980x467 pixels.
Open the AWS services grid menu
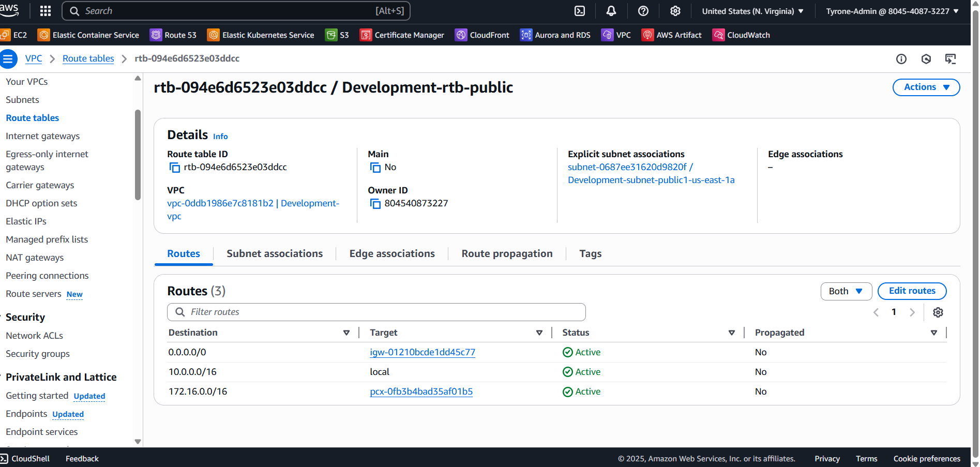pyautogui.click(x=46, y=11)
